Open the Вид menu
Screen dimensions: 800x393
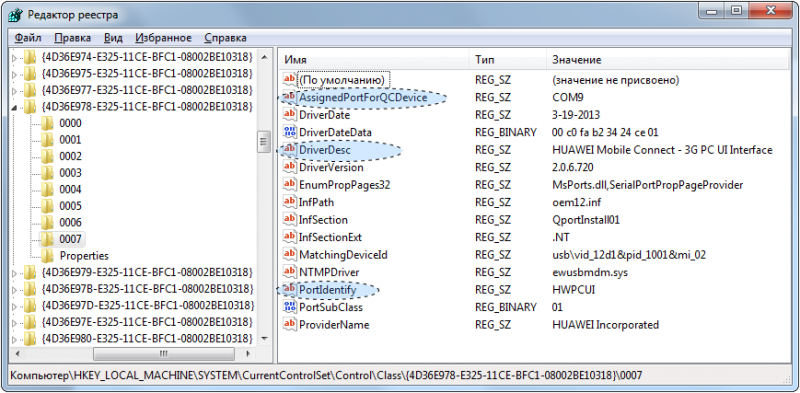(113, 38)
